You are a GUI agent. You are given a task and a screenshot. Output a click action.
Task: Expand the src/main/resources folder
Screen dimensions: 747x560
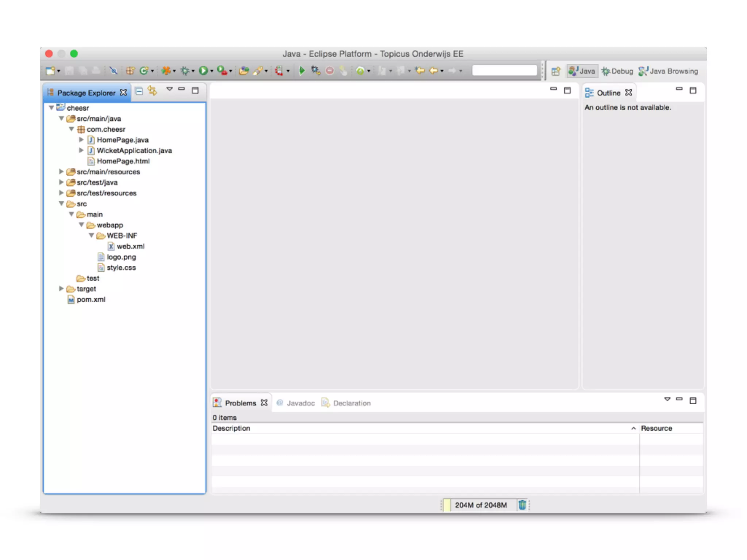pos(61,171)
